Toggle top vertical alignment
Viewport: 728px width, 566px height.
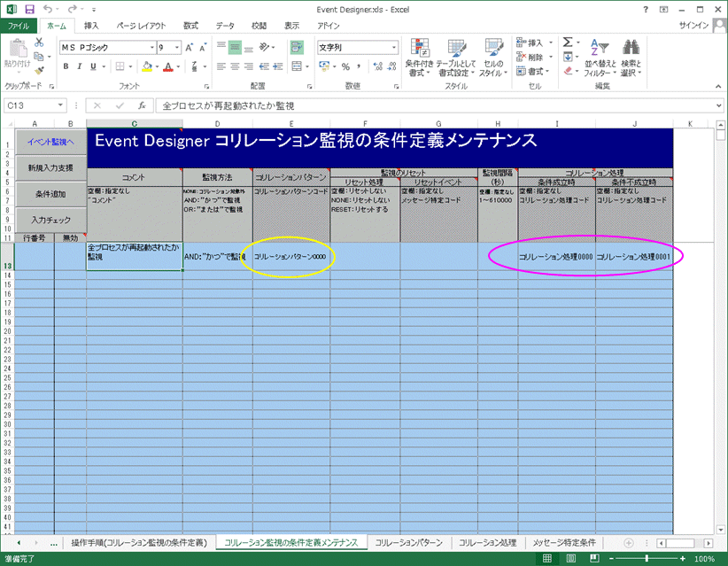[x=221, y=47]
